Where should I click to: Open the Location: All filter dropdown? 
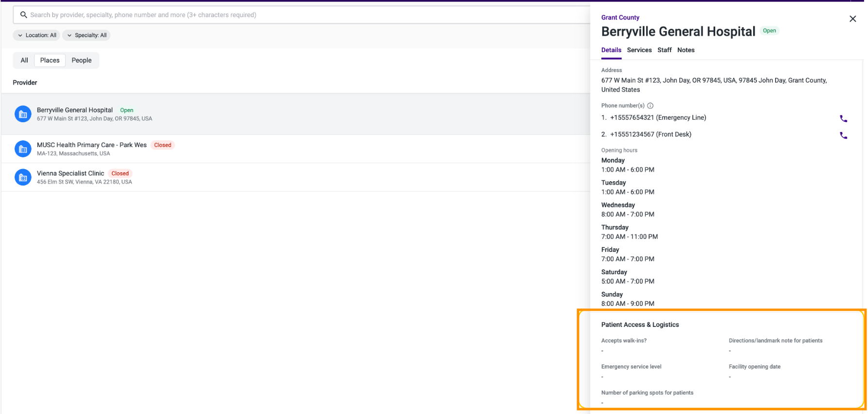pyautogui.click(x=36, y=35)
